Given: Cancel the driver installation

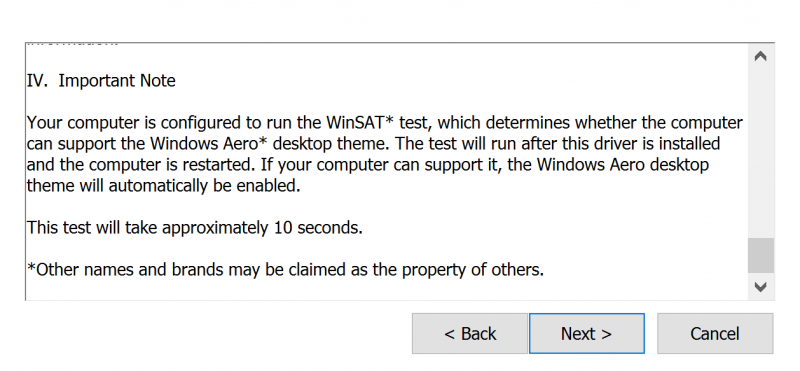Looking at the screenshot, I should click(x=715, y=334).
